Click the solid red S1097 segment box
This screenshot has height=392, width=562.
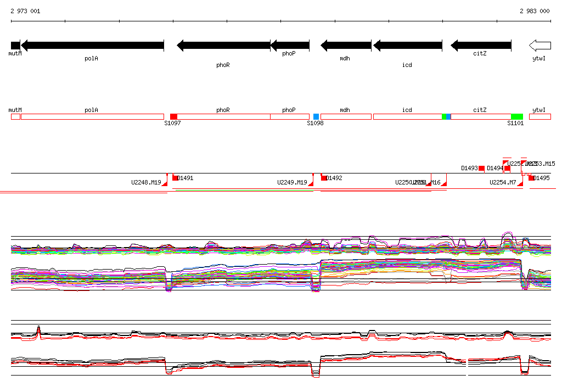[x=173, y=116]
